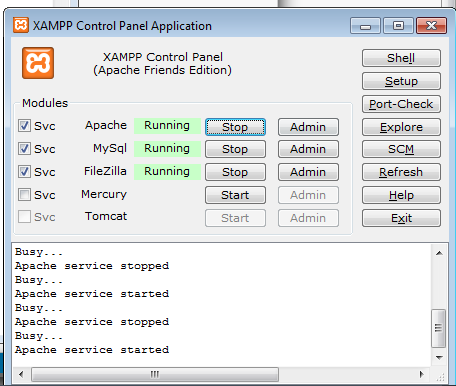
Task: Click the greyed-out Tomcat Start button
Action: point(235,218)
